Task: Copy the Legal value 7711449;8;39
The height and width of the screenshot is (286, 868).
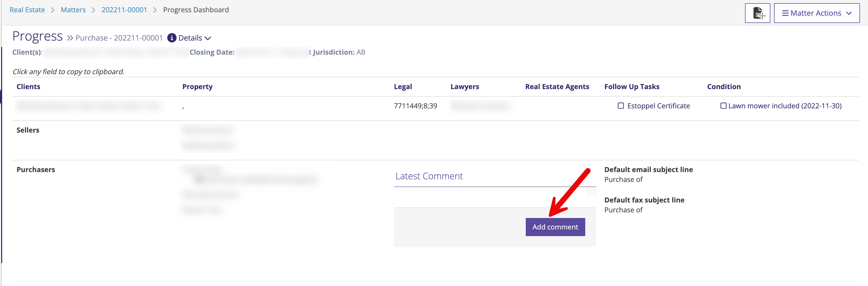Action: click(x=415, y=106)
